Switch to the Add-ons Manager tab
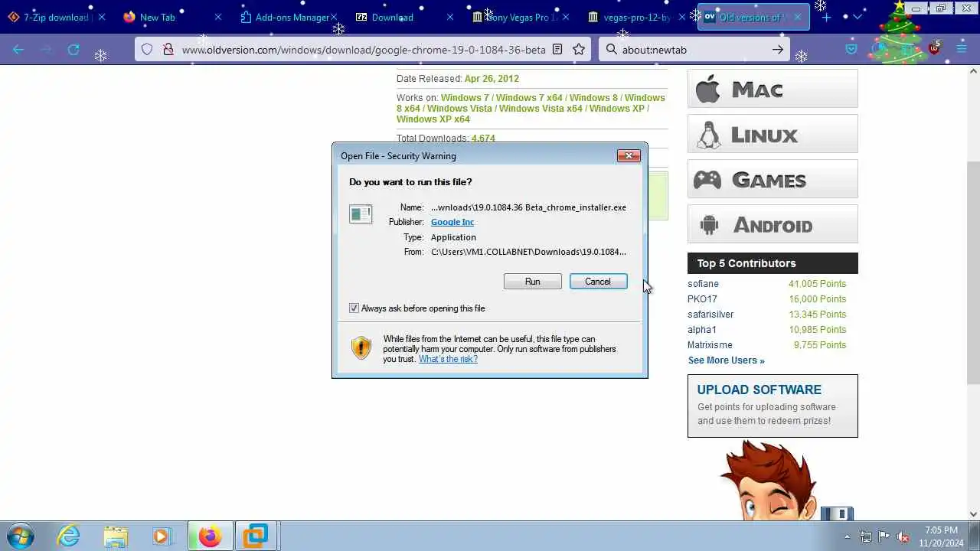The height and width of the screenshot is (551, 980). 292,17
